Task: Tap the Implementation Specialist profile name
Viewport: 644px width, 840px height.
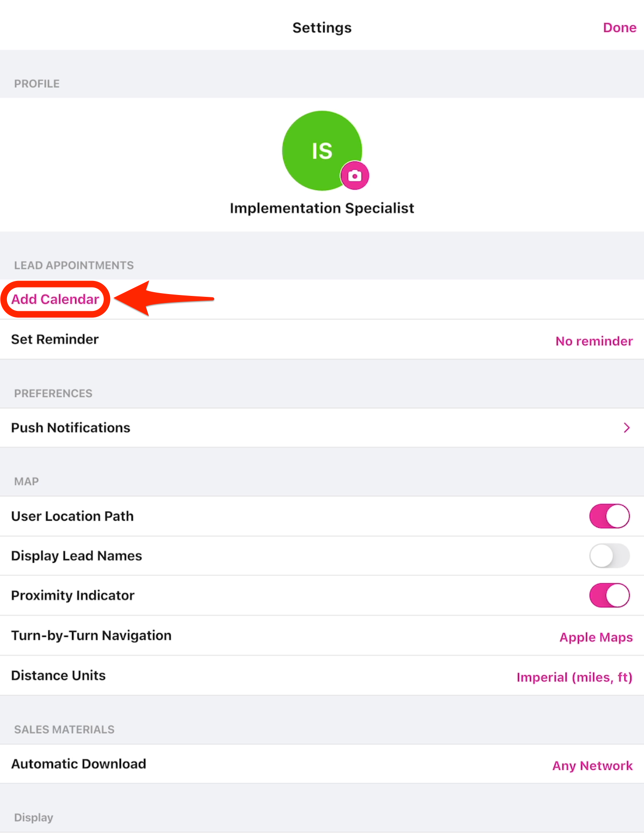Action: 322,208
